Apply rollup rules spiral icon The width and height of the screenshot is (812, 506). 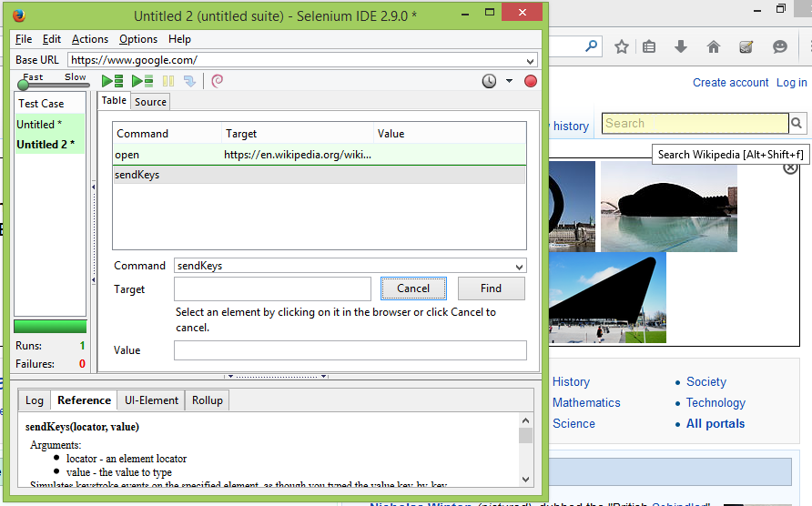(218, 81)
